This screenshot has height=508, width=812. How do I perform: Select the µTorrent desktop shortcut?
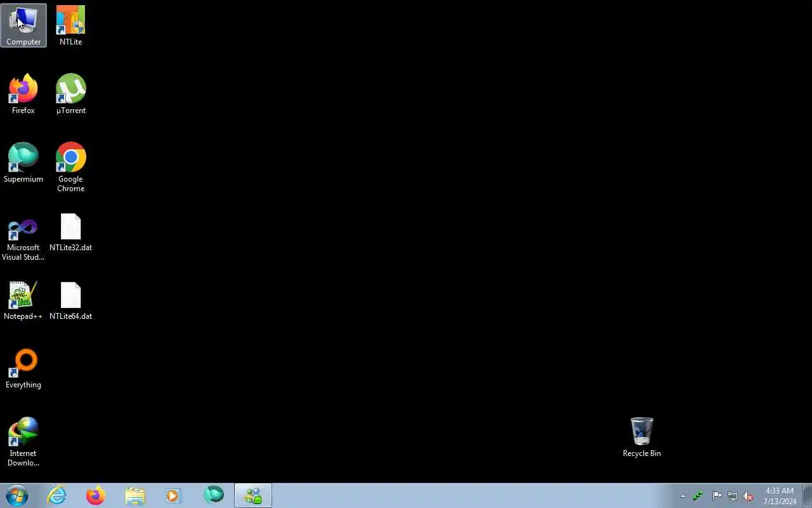point(70,94)
